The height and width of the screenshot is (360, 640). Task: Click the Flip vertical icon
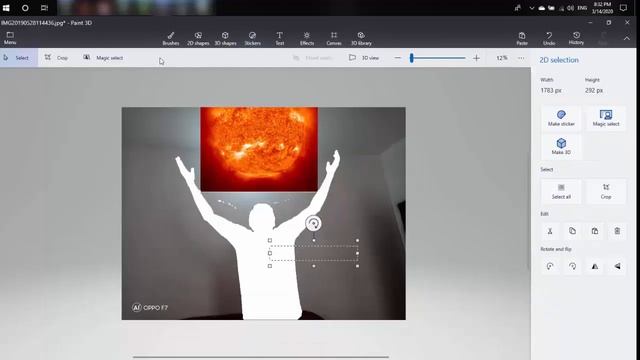[617, 266]
